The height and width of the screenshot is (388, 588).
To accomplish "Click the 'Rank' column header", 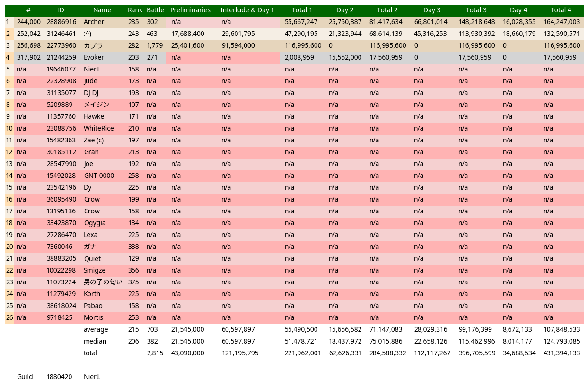I will tap(135, 10).
